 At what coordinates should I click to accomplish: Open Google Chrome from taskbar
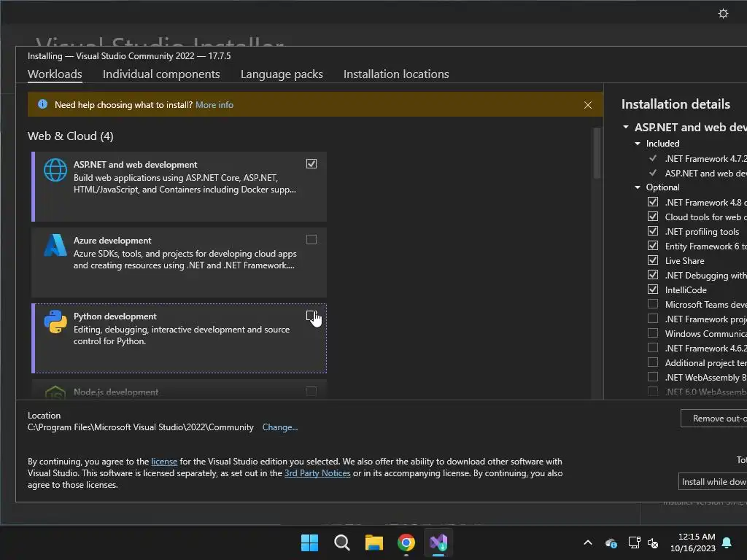pyautogui.click(x=406, y=542)
